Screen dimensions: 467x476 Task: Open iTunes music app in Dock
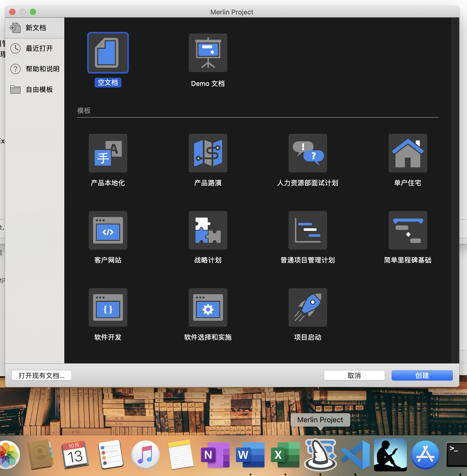tap(146, 455)
